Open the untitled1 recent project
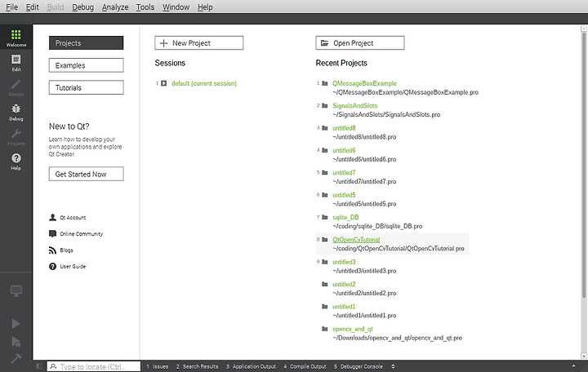The image size is (588, 372). click(x=344, y=307)
